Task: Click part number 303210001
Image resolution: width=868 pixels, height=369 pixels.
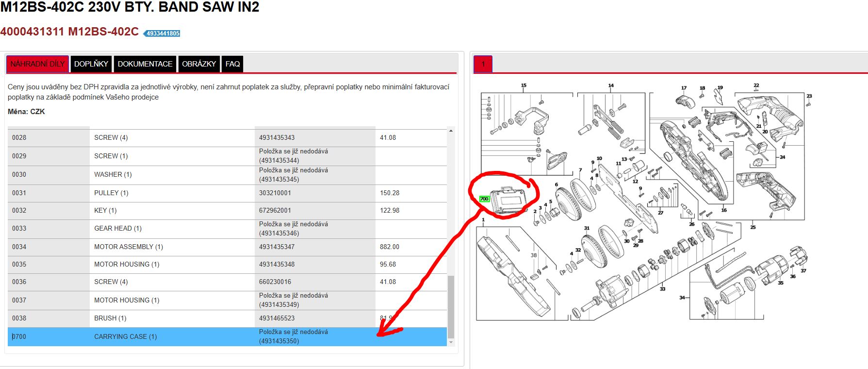Action: (x=275, y=193)
